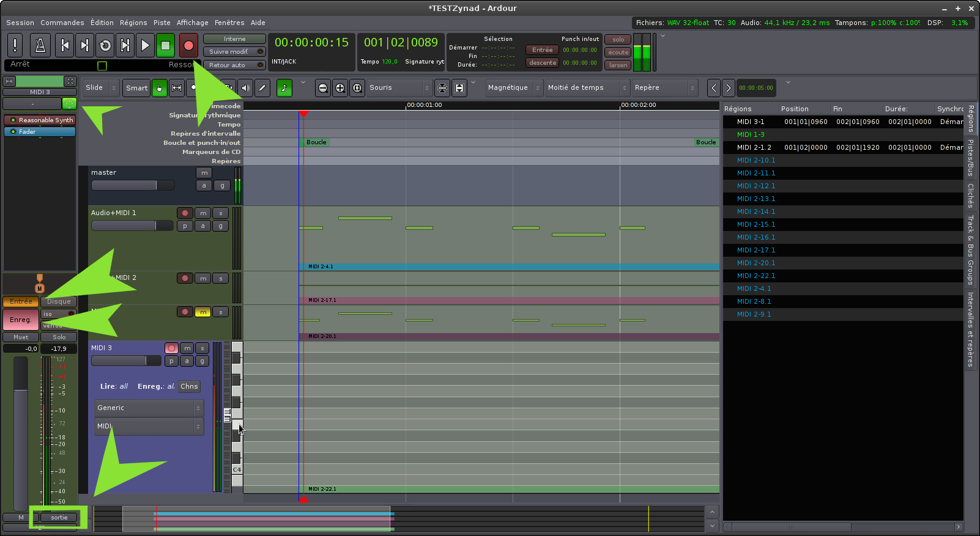Select the pencil draw tool

[262, 88]
